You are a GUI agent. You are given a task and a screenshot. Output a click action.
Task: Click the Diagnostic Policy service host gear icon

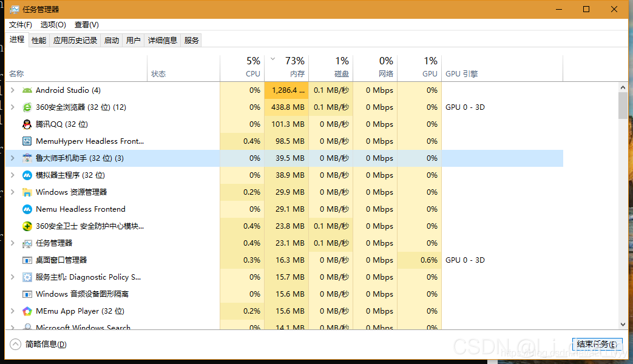(x=27, y=277)
